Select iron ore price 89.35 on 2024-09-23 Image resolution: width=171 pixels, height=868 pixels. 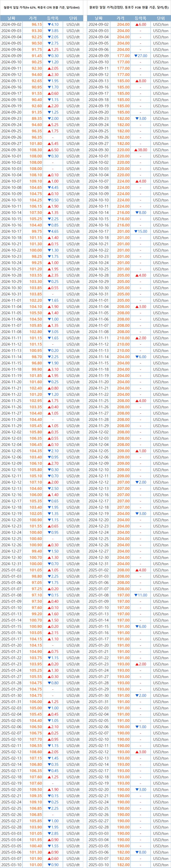point(37,119)
